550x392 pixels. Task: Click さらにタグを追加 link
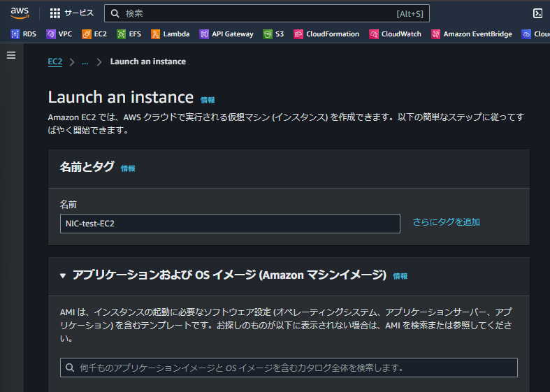pyautogui.click(x=446, y=222)
